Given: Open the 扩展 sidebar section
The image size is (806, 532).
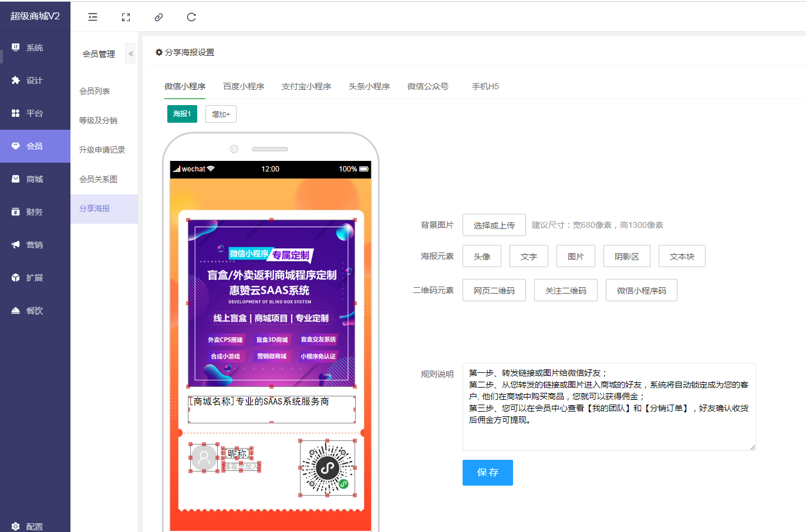Looking at the screenshot, I should click(35, 278).
